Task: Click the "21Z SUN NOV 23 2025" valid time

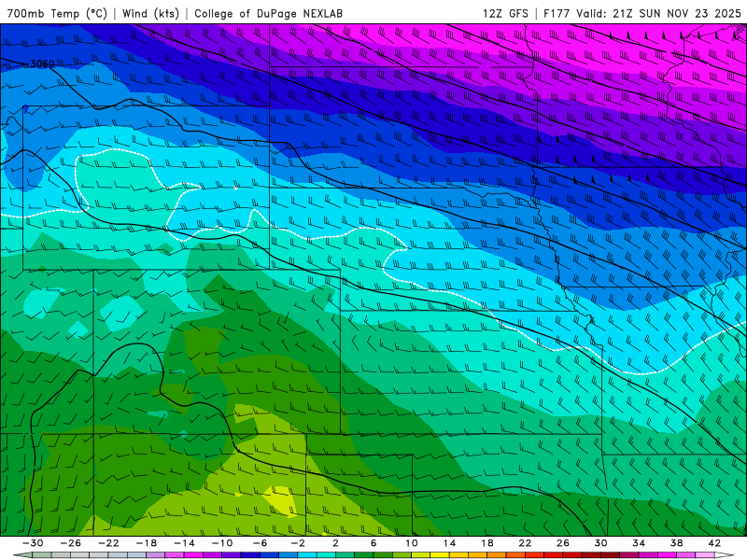Action: 677,14
